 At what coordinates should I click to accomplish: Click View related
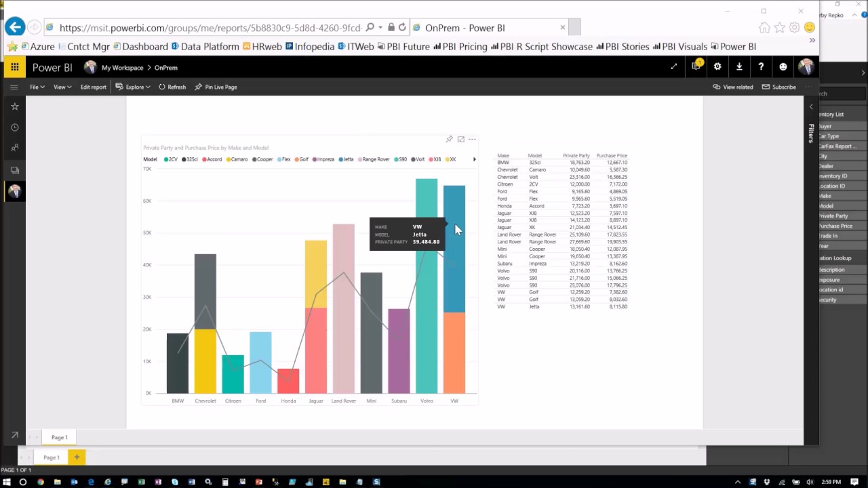732,87
